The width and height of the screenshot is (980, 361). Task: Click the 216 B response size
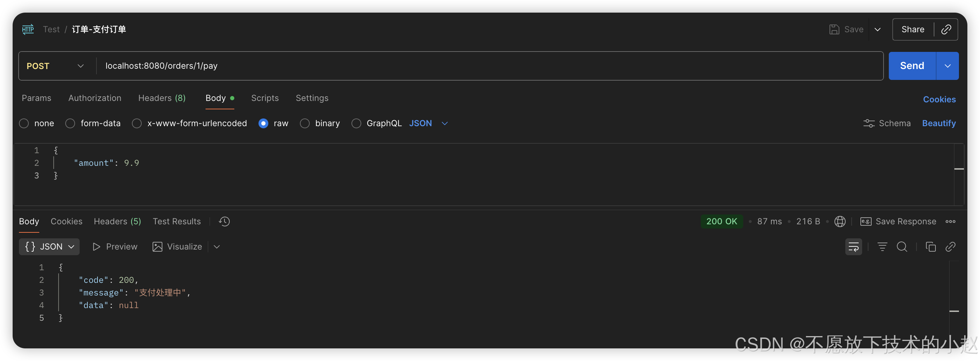pos(808,221)
